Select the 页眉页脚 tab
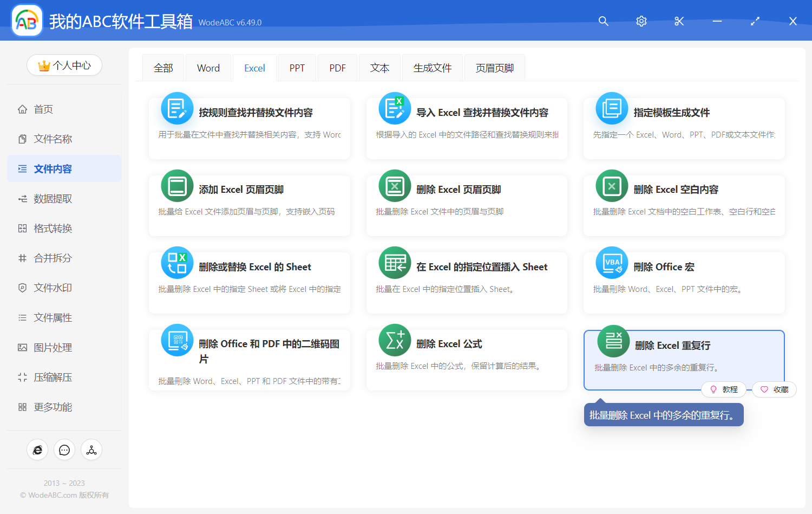The width and height of the screenshot is (812, 514). pyautogui.click(x=494, y=68)
